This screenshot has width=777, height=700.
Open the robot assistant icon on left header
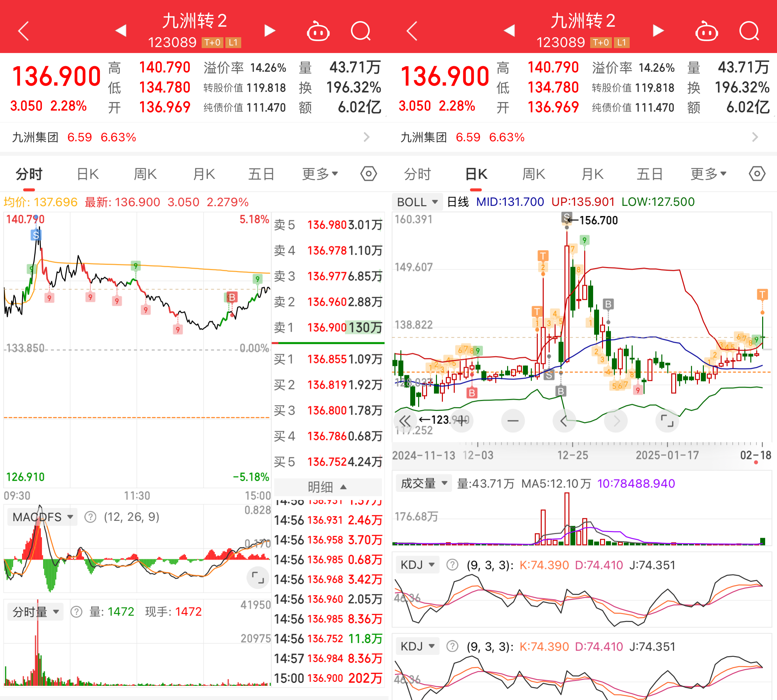(318, 31)
